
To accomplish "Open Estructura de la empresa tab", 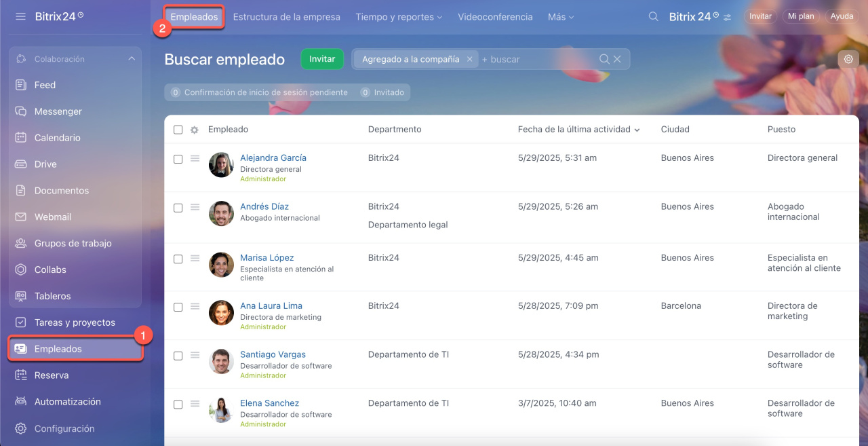I will click(x=287, y=16).
